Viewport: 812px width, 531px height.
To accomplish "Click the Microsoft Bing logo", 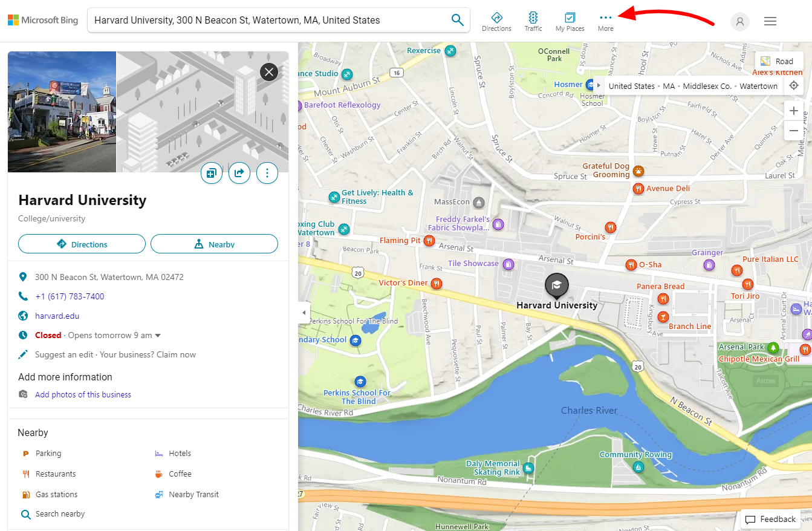I will pos(43,20).
